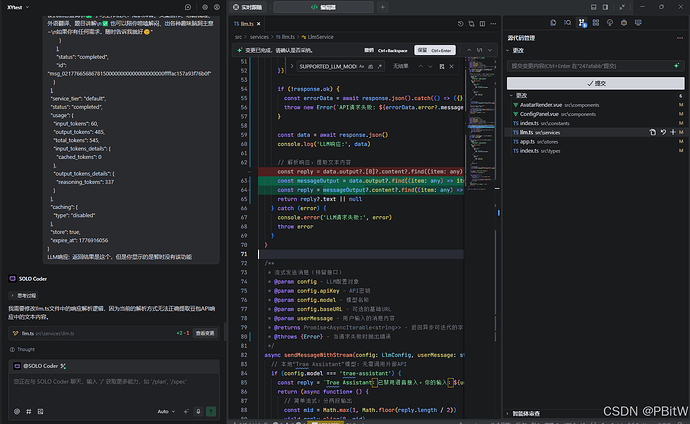Open the XYtest project dropdown
690x424 pixels.
pyautogui.click(x=22, y=7)
